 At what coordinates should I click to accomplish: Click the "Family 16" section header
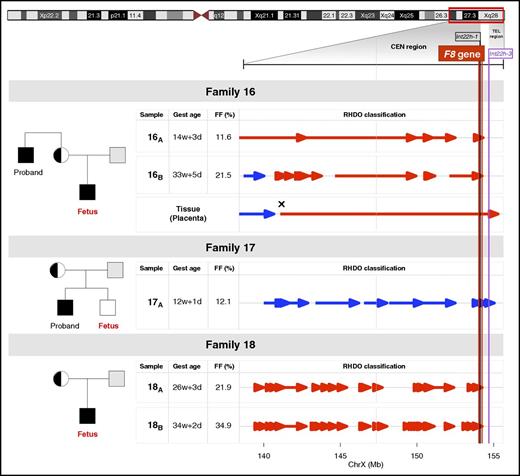(x=256, y=91)
